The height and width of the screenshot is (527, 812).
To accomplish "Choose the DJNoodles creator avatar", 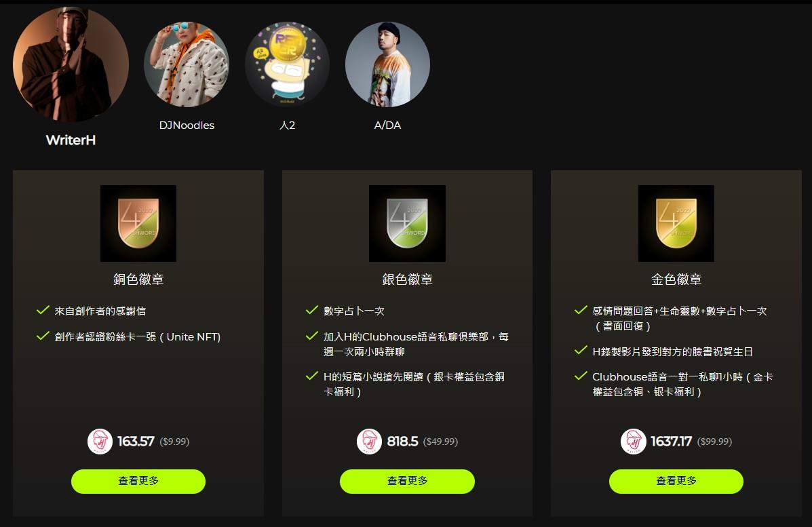I will pyautogui.click(x=187, y=64).
